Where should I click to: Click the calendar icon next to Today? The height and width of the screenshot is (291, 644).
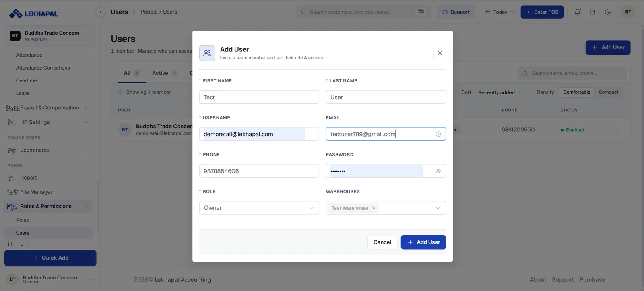pos(488,12)
